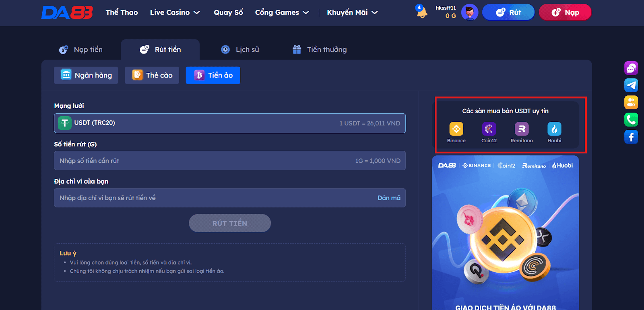The image size is (644, 310).
Task: Select the Tiền ảo withdrawal method
Action: pos(213,75)
